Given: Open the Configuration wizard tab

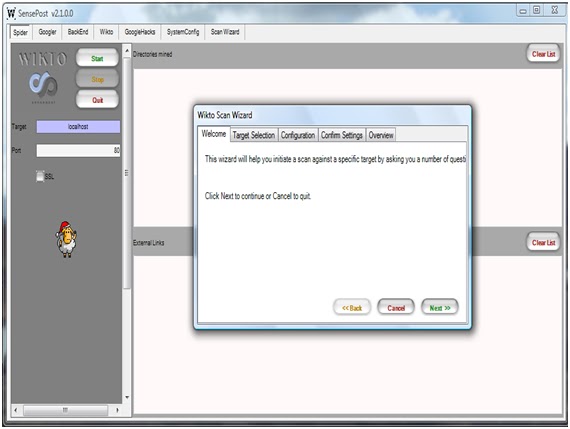Looking at the screenshot, I should tap(298, 135).
